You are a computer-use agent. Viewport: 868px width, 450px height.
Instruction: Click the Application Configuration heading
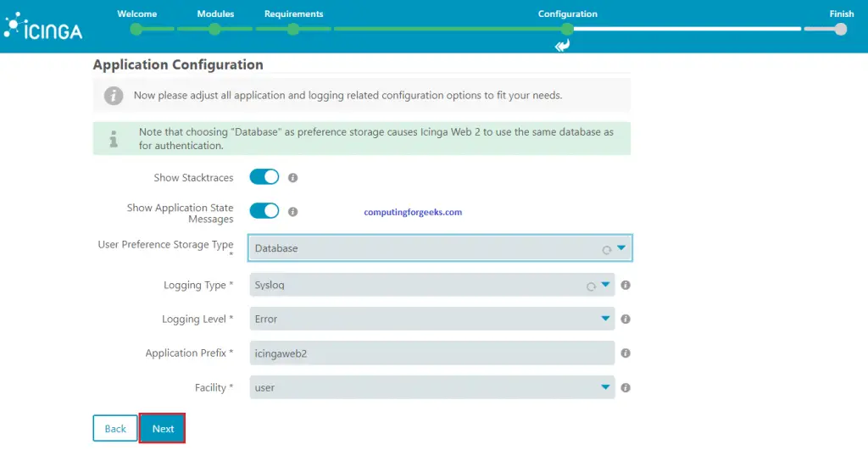[x=178, y=64]
